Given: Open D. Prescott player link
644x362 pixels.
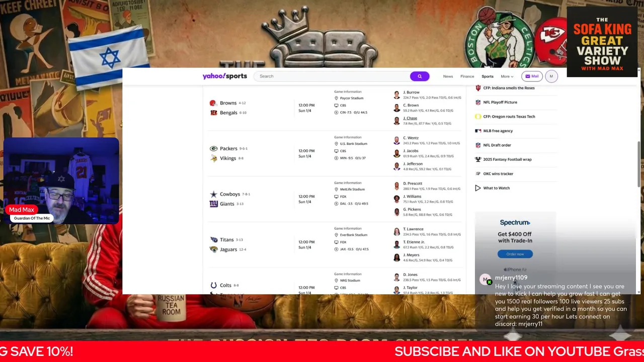Looking at the screenshot, I should 413,184.
